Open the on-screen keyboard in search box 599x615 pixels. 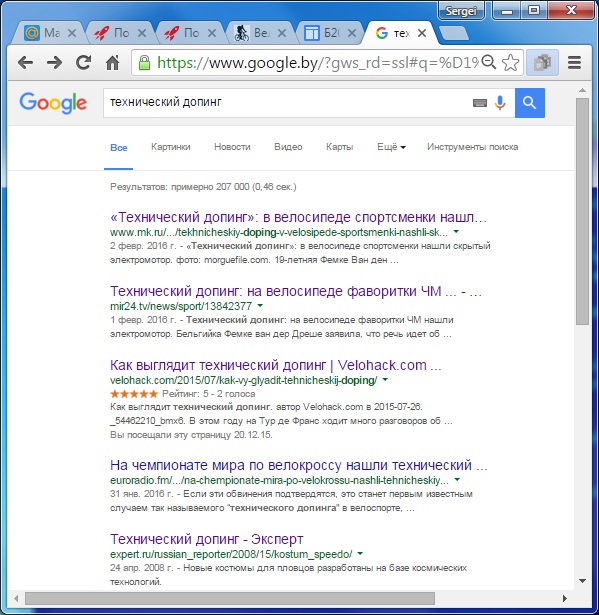[479, 103]
